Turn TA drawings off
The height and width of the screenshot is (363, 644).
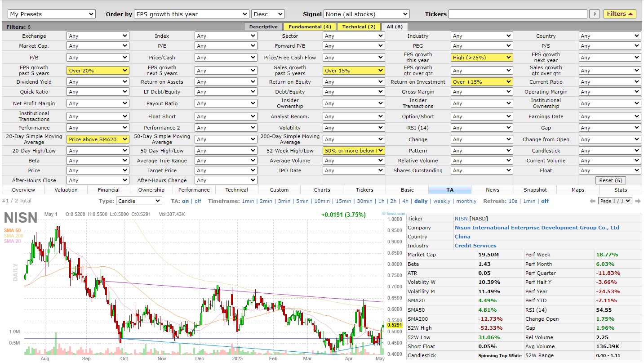(x=197, y=201)
